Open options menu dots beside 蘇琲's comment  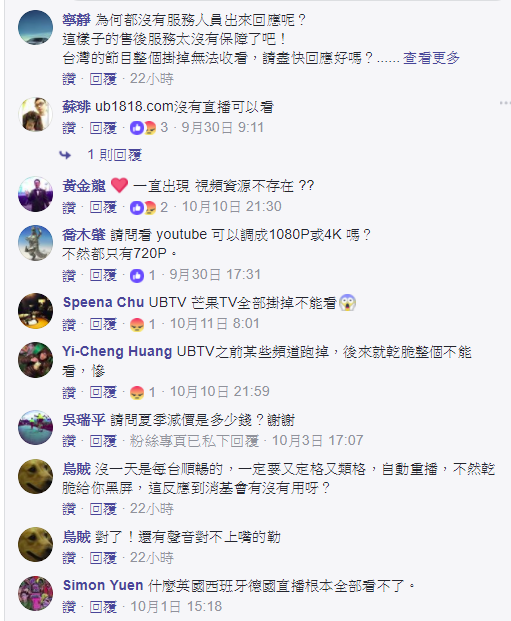pyautogui.click(x=504, y=103)
